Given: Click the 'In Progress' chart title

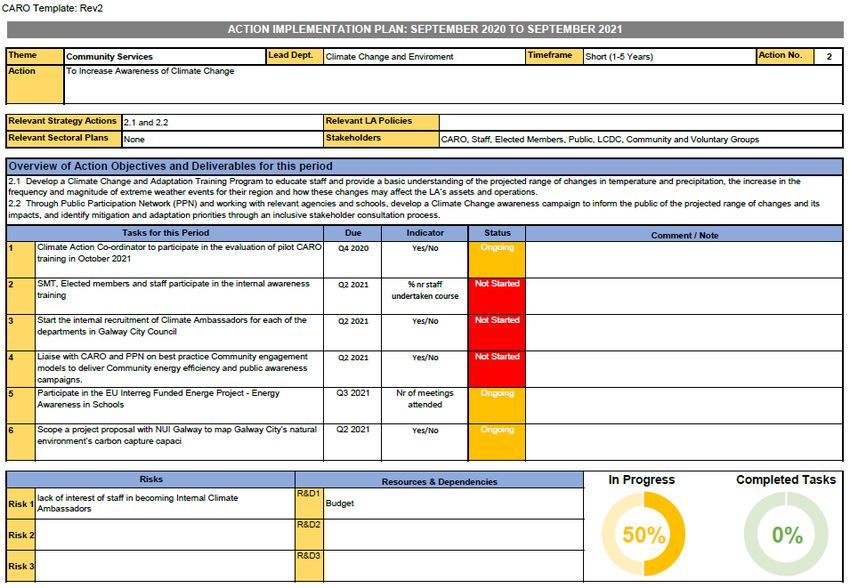Looking at the screenshot, I should point(641,480).
